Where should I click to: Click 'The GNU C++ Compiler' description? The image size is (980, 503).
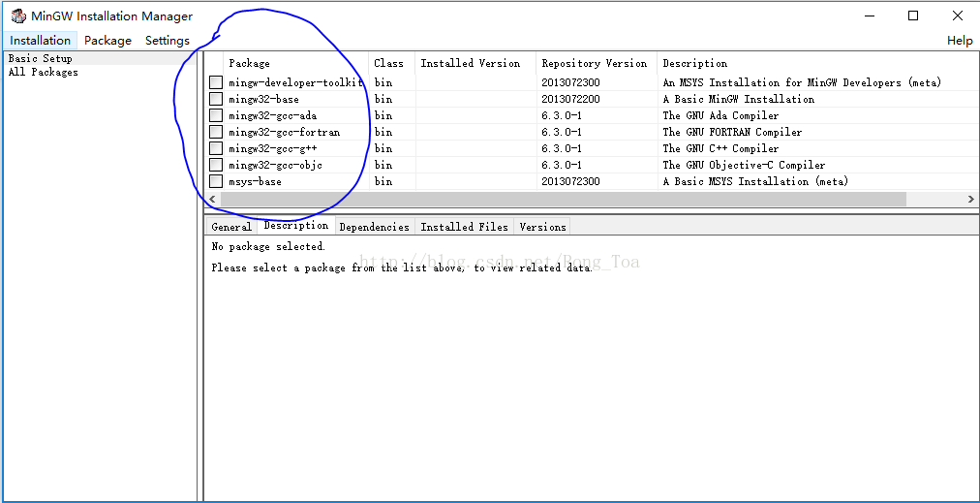pyautogui.click(x=720, y=148)
